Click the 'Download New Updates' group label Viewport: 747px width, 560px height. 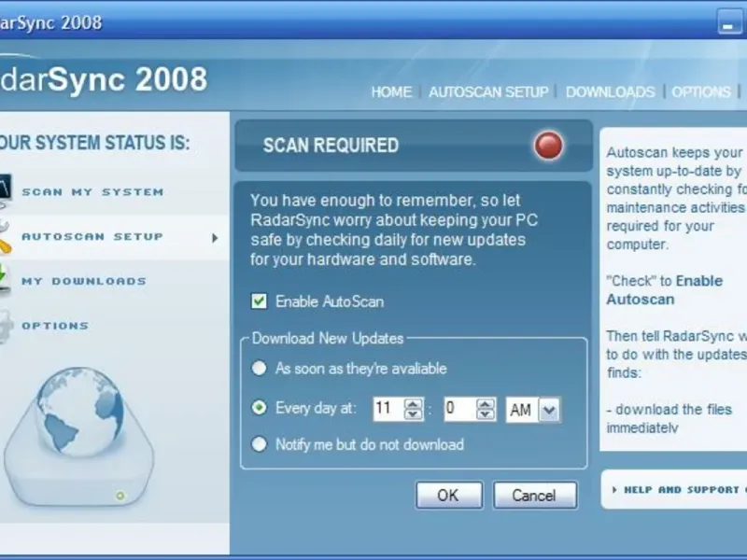(x=328, y=338)
